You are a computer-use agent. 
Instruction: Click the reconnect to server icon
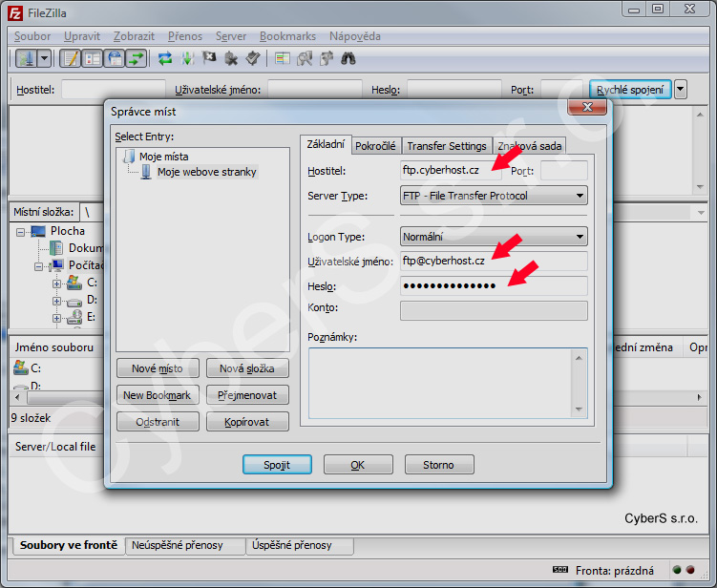[253, 58]
